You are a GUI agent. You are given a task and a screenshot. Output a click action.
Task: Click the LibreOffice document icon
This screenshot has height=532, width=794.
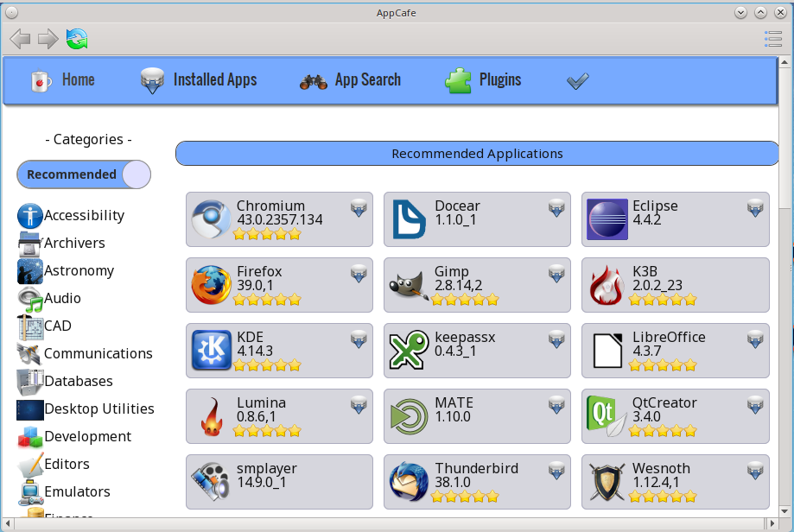point(607,351)
